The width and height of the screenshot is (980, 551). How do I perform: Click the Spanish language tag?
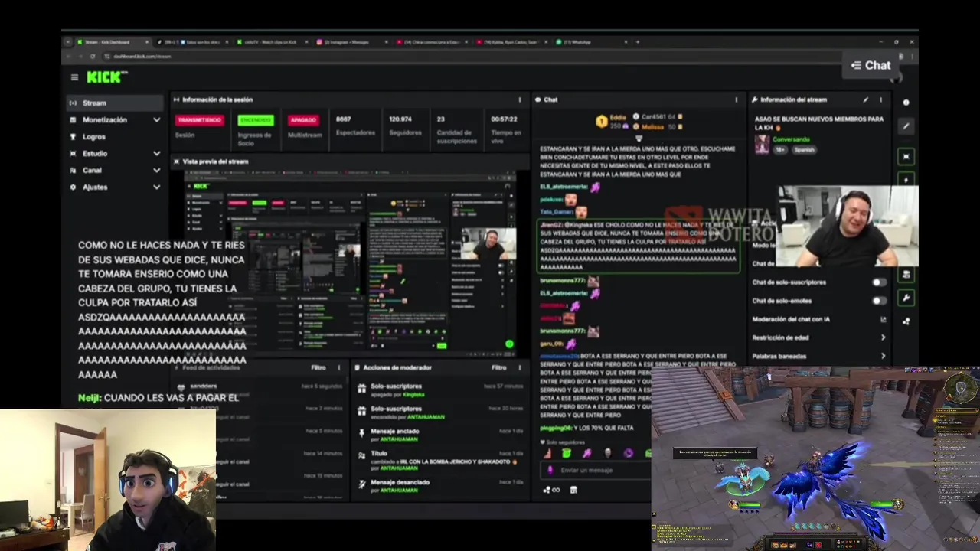click(x=804, y=150)
